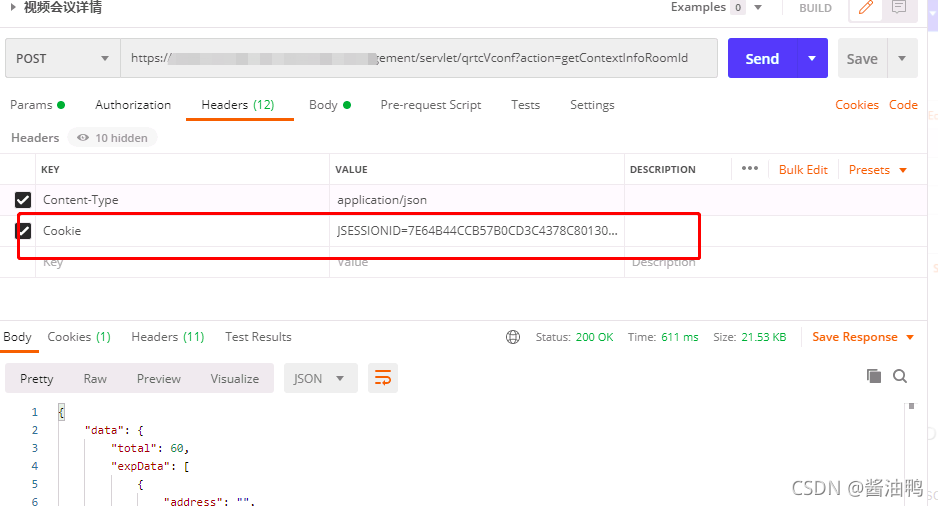This screenshot has height=506, width=938.
Task: Select the Pretty view
Action: [36, 379]
